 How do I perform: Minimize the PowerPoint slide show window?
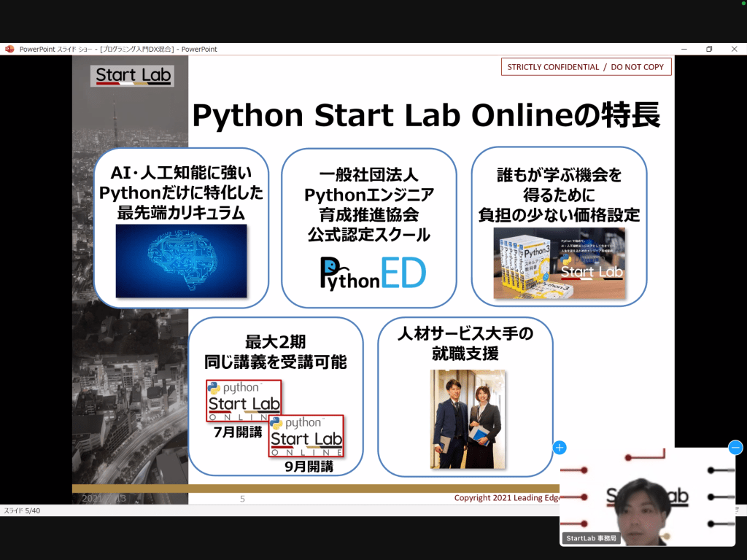pos(684,49)
